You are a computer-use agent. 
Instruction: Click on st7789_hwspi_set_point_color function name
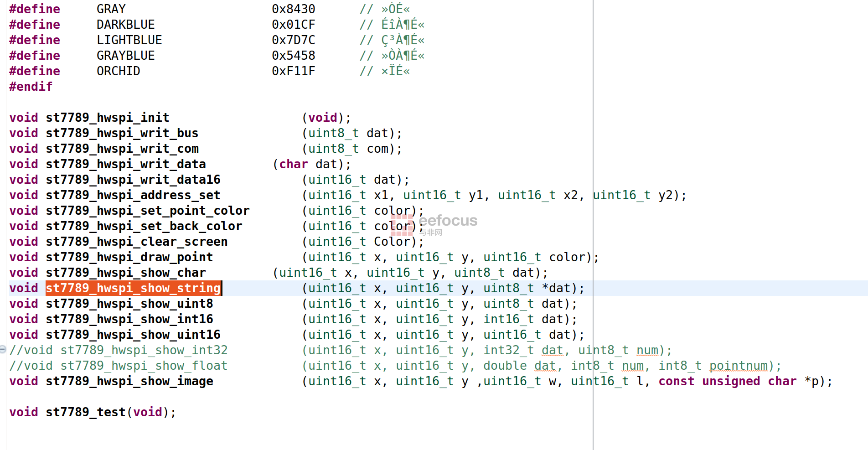click(148, 211)
